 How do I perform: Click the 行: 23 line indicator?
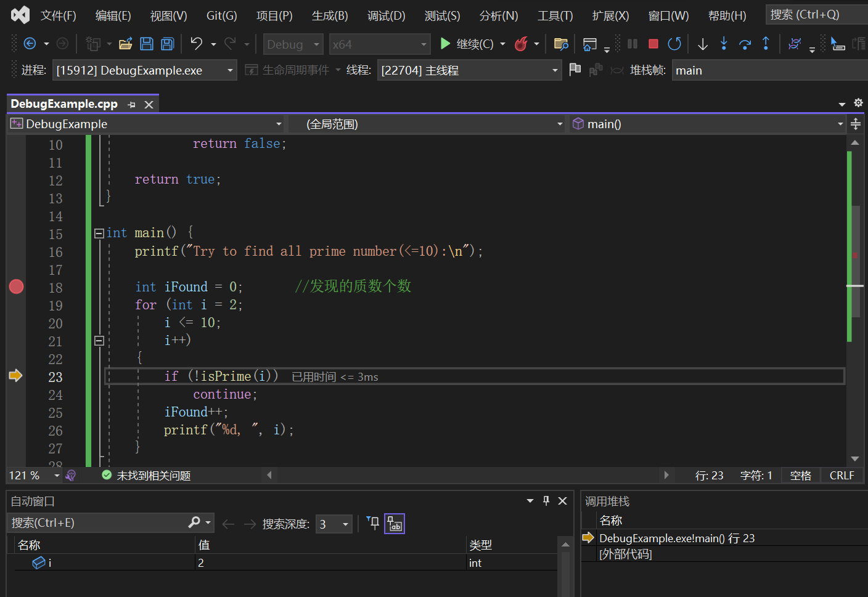point(709,476)
